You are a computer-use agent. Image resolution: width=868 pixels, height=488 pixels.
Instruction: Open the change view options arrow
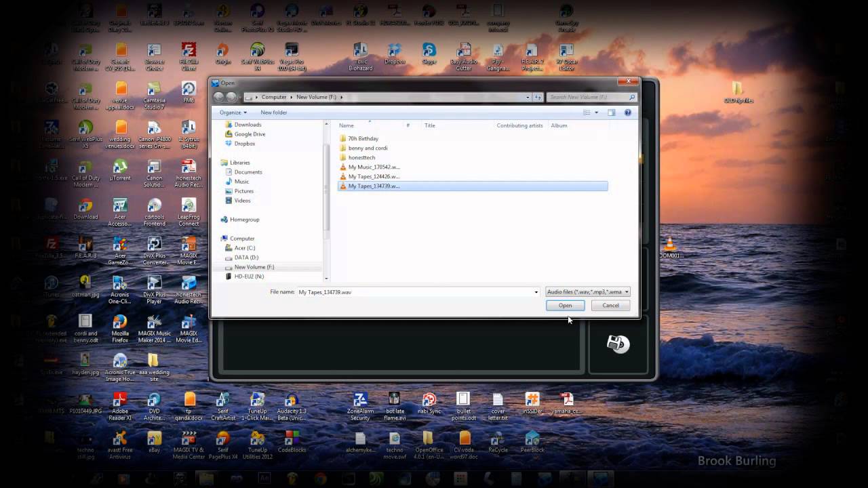point(597,113)
